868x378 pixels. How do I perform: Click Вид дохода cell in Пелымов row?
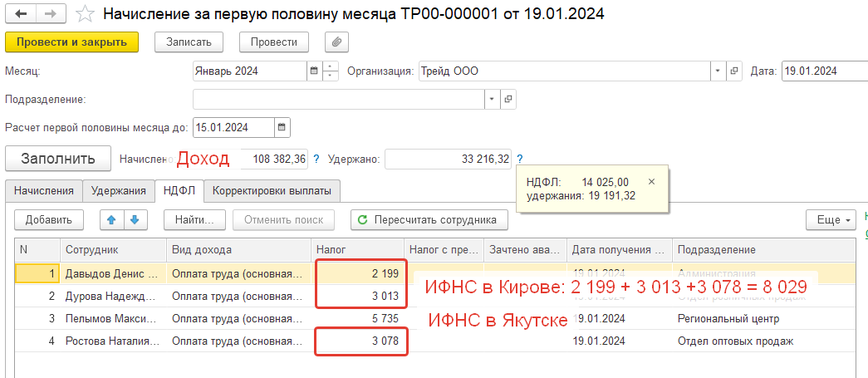pos(238,319)
